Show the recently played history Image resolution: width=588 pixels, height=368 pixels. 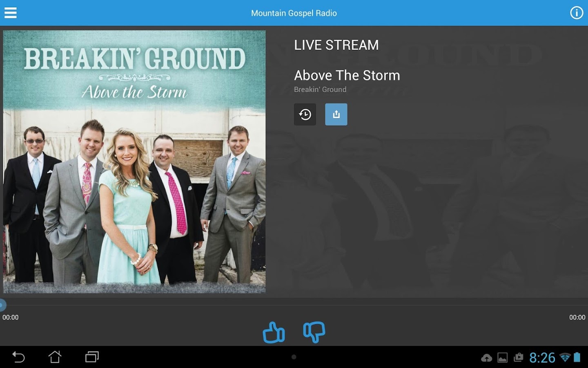[x=305, y=114]
